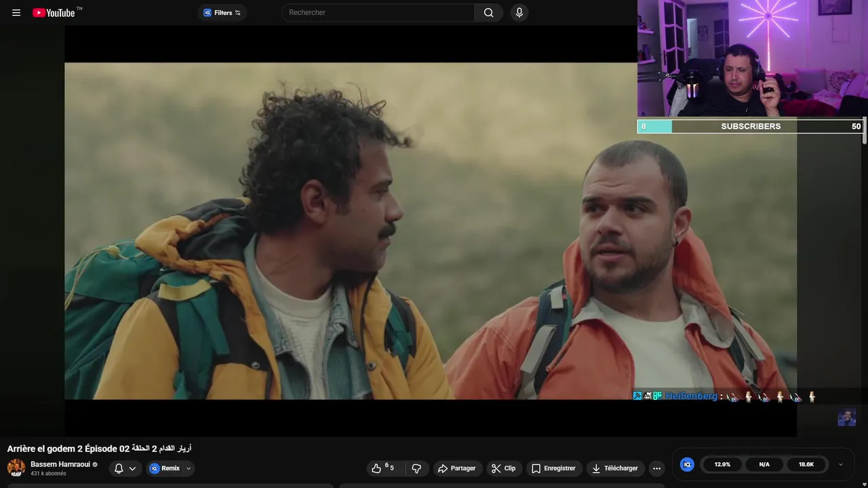Click the 431 k abonnés text
Image resolution: width=868 pixels, height=488 pixels.
[48, 474]
